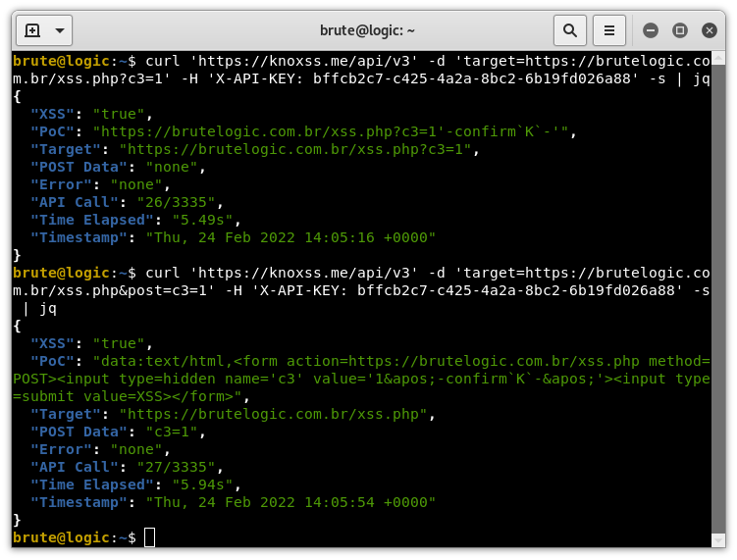Screen dimensions: 737x560
Task: Minimize the terminal window
Action: (651, 30)
